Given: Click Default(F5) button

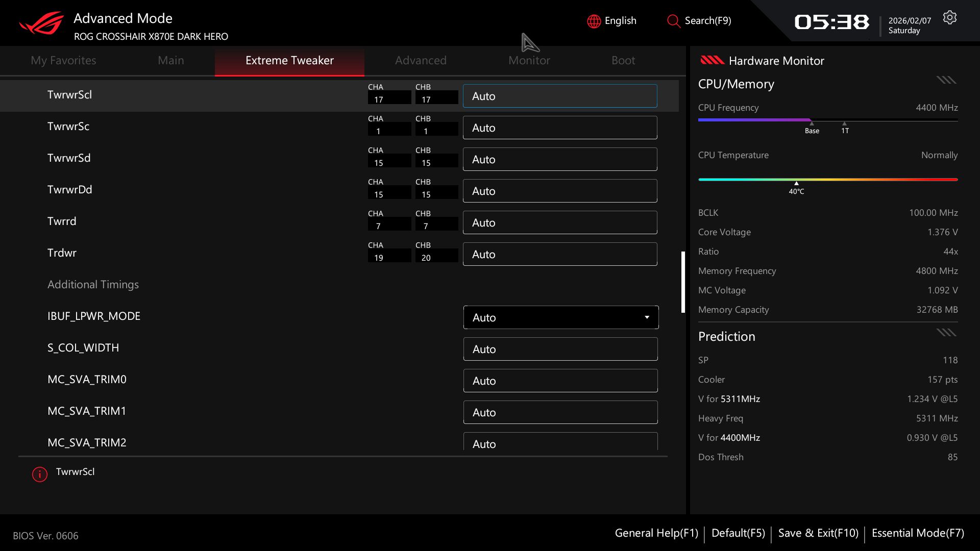Looking at the screenshot, I should click(738, 533).
